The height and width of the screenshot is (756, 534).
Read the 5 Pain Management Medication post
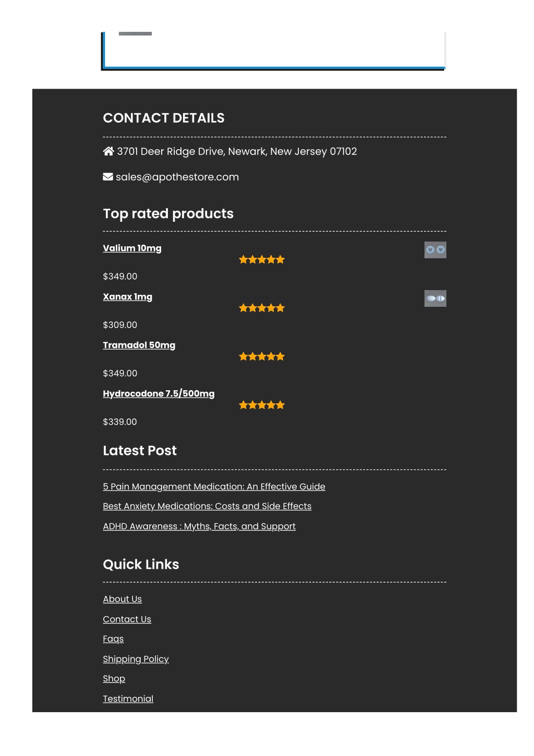(x=214, y=487)
